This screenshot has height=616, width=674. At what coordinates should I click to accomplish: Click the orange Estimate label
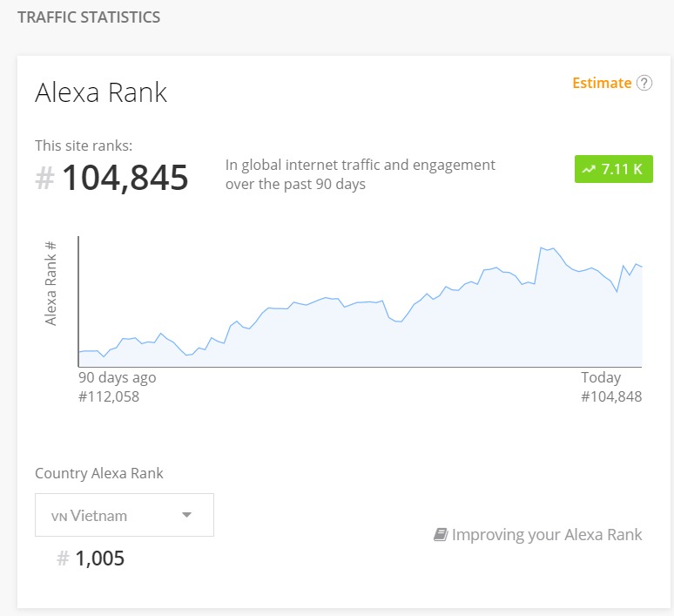click(x=602, y=83)
